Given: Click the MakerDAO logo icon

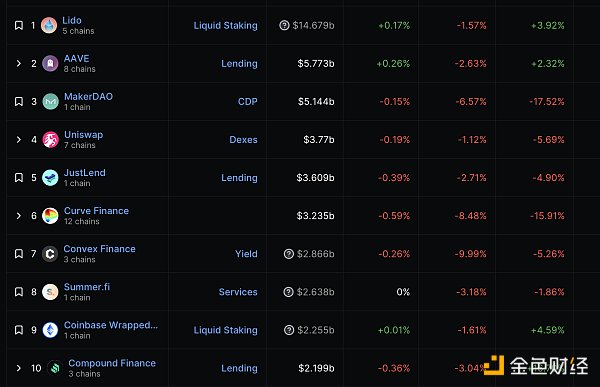Looking at the screenshot, I should click(50, 101).
